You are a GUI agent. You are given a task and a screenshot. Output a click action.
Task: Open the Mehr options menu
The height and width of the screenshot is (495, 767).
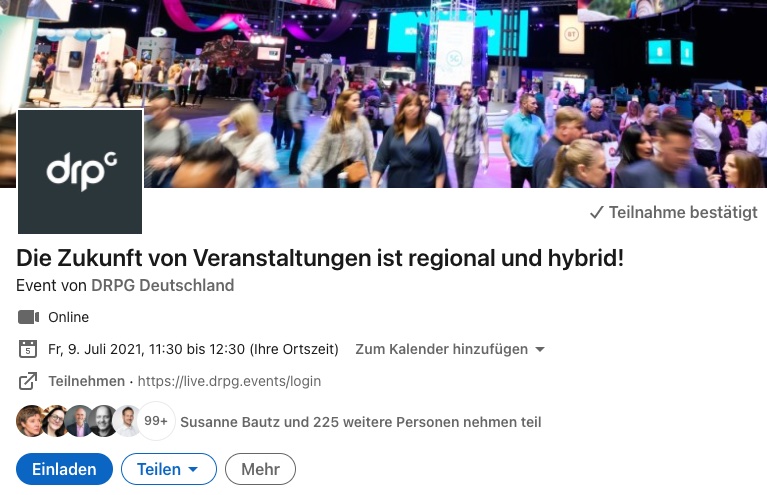(260, 469)
